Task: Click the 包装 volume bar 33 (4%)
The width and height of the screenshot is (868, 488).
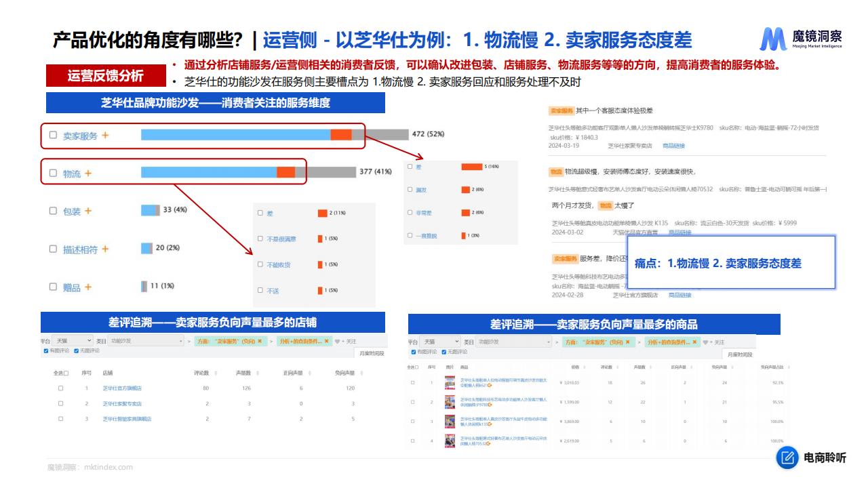Action: tap(151, 210)
